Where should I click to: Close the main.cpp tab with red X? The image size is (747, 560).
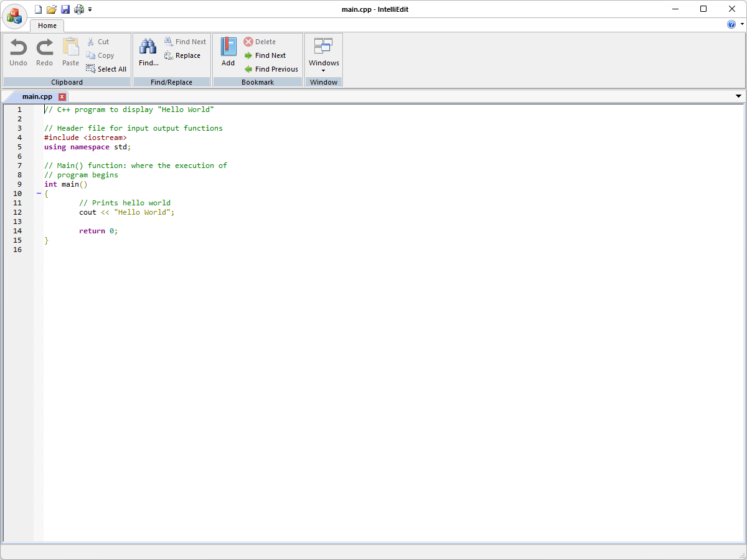(x=62, y=97)
